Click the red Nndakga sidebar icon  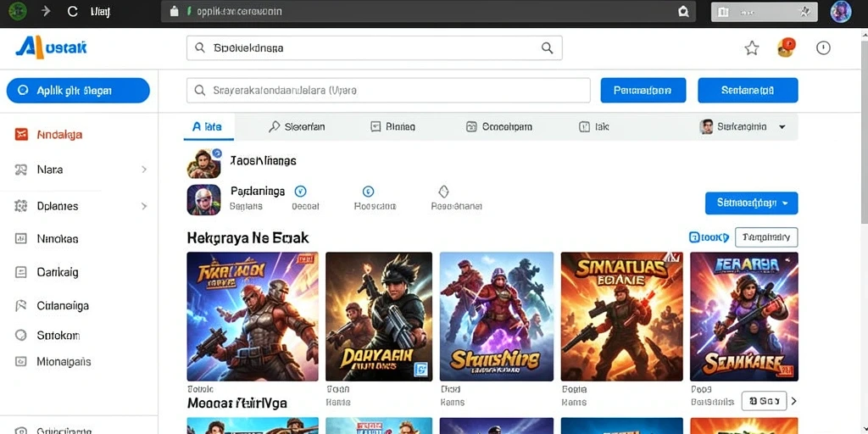pyautogui.click(x=21, y=135)
